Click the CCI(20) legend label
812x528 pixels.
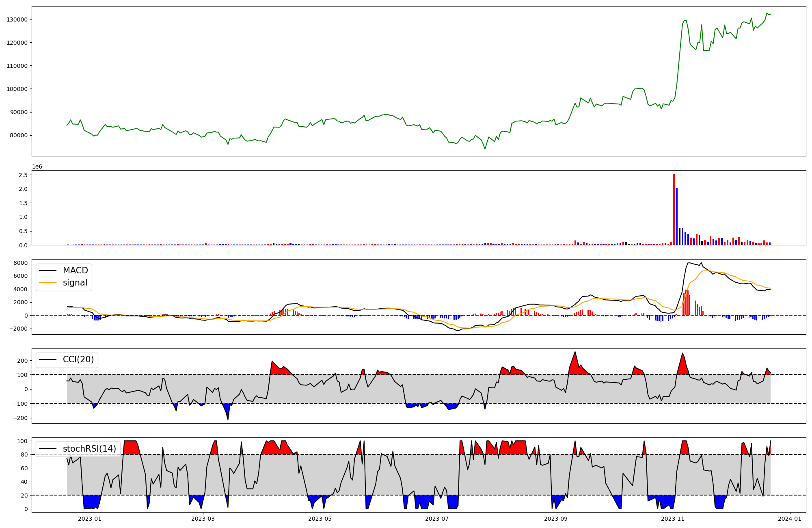click(78, 359)
